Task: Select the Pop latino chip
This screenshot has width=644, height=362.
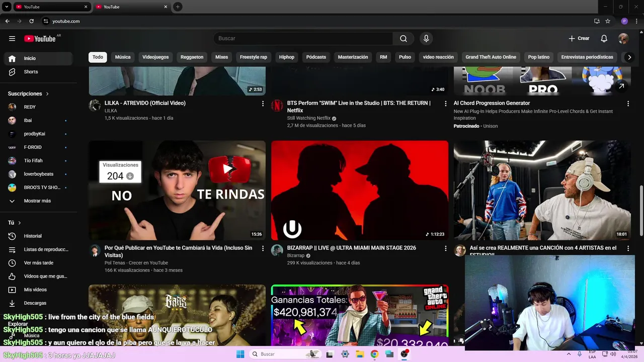Action: [539, 57]
